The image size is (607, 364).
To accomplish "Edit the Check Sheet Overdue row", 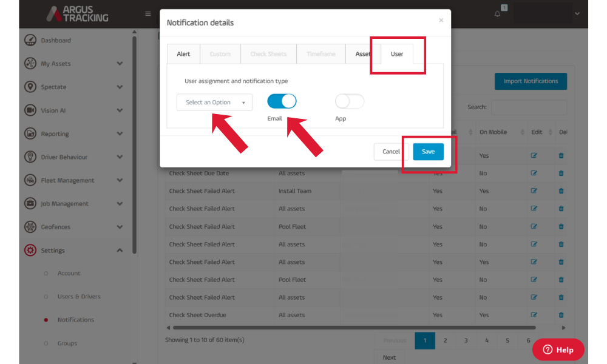I will 534,315.
